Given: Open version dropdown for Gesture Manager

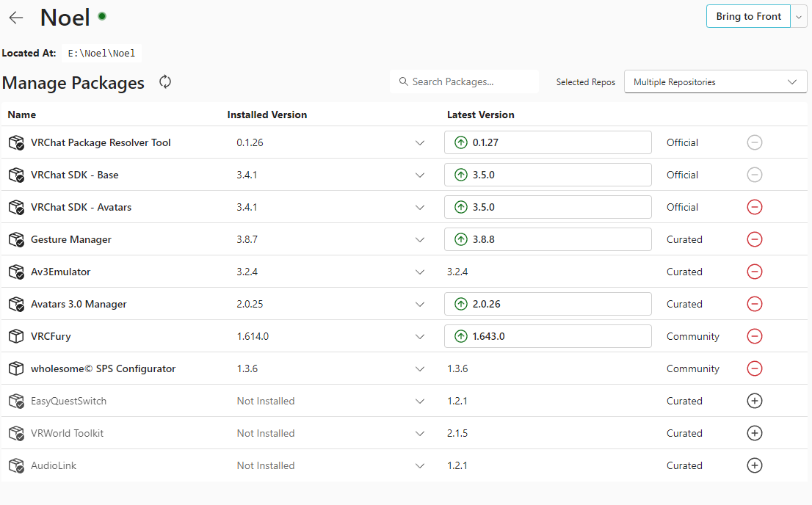Looking at the screenshot, I should coord(420,240).
